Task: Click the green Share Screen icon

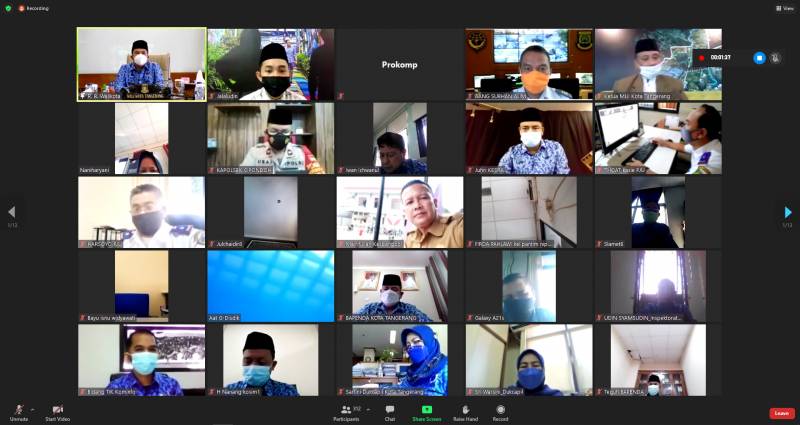Action: click(x=426, y=410)
